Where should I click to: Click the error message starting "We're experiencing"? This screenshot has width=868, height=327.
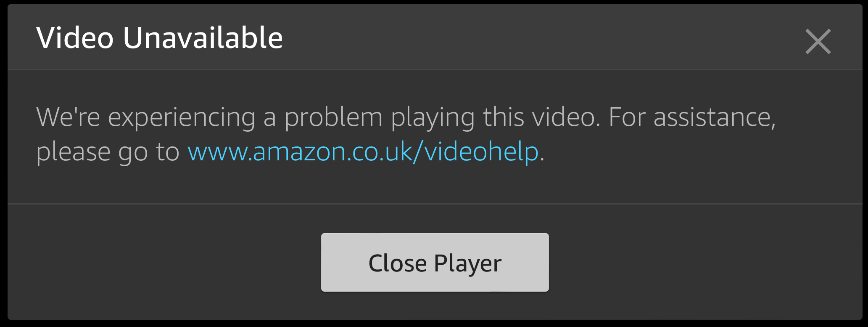point(406,134)
